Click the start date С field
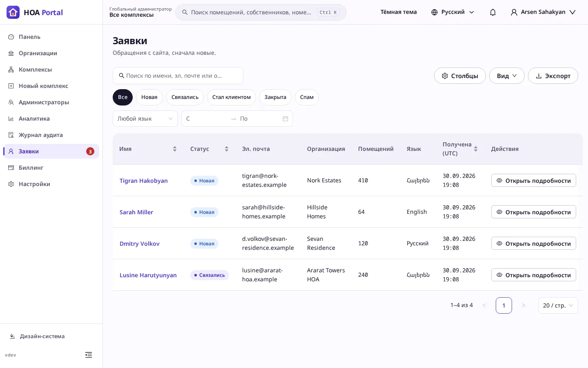The image size is (588, 368). tap(206, 119)
